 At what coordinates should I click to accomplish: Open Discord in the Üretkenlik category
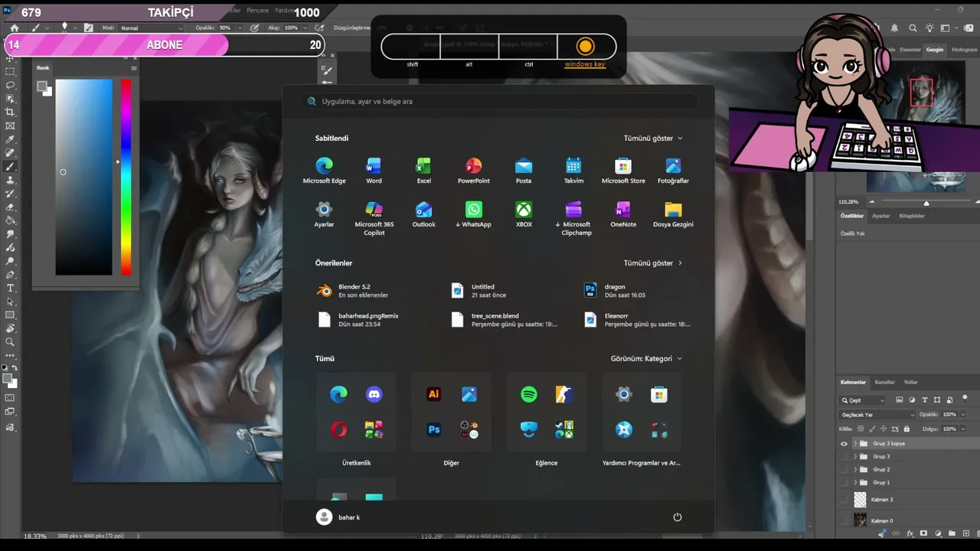click(374, 394)
